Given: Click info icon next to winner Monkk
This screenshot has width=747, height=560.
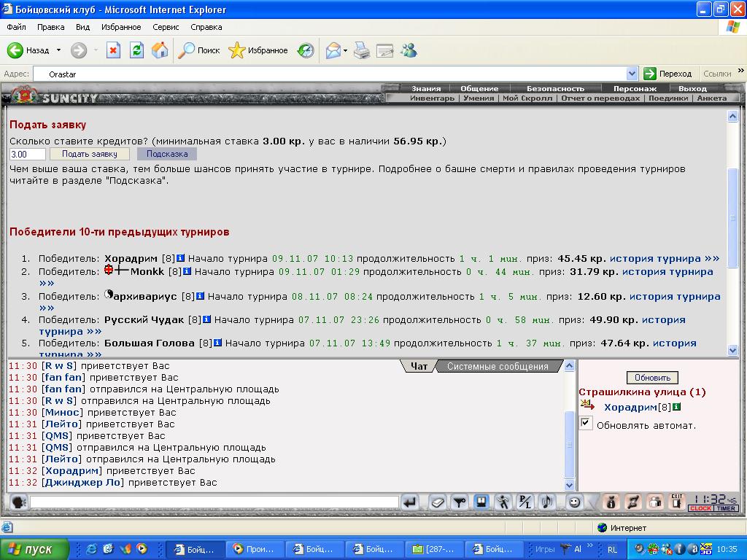Looking at the screenshot, I should point(187,271).
